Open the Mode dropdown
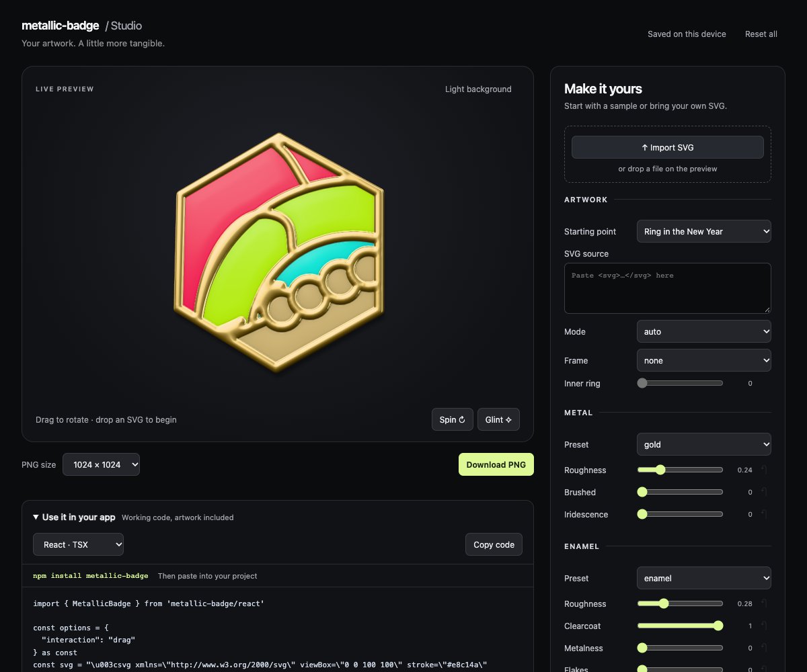This screenshot has height=672, width=807. (x=704, y=331)
